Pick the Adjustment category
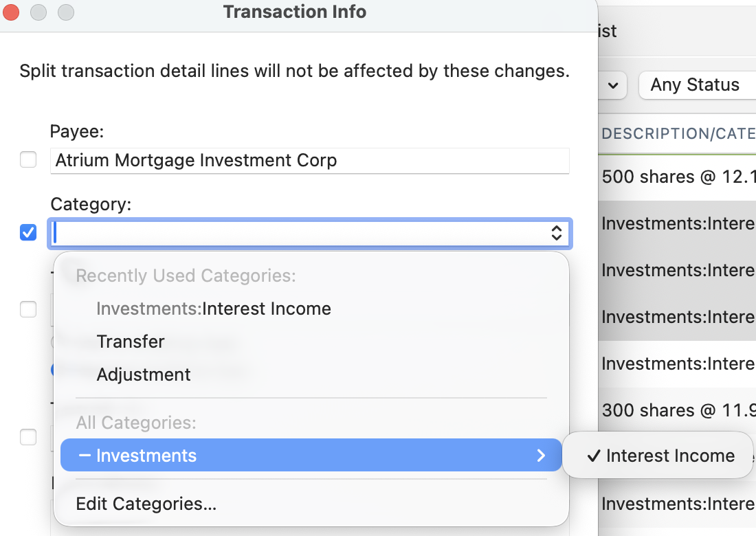756x536 pixels. point(144,375)
